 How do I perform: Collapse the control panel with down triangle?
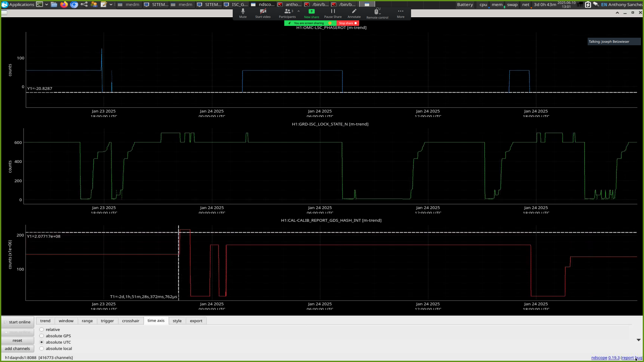[x=638, y=340]
